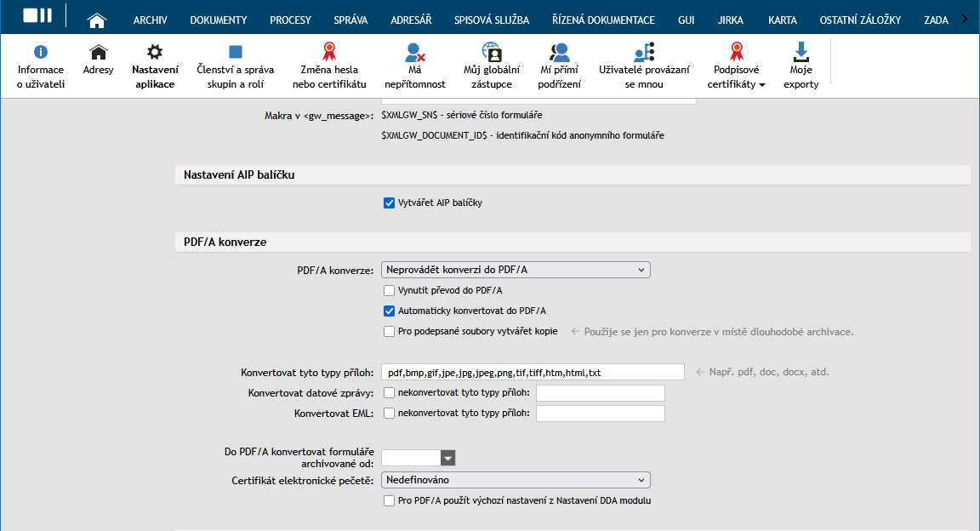The width and height of the screenshot is (980, 531).
Task: Open Členství a správa skupin a rolí
Action: tap(236, 53)
